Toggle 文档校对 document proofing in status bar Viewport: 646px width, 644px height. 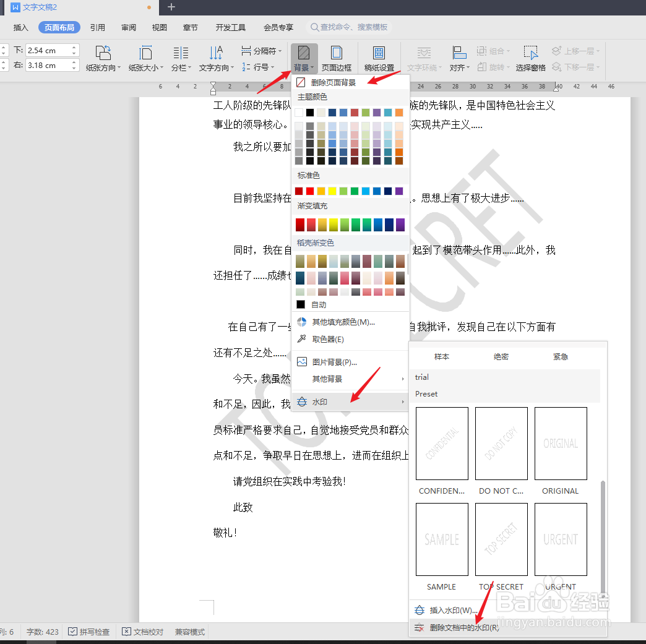pyautogui.click(x=142, y=632)
